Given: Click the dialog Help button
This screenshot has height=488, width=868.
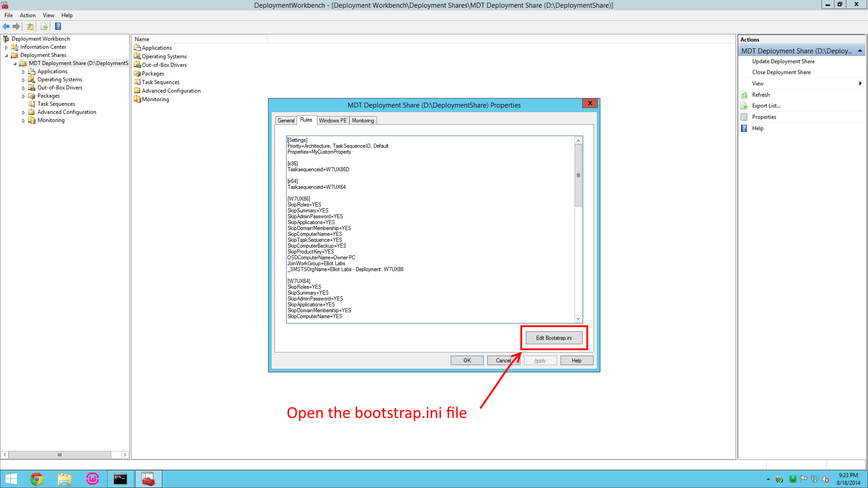Looking at the screenshot, I should click(576, 361).
